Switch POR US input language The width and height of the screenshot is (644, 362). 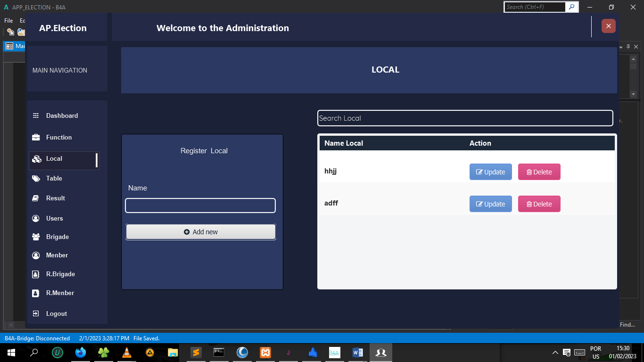596,353
